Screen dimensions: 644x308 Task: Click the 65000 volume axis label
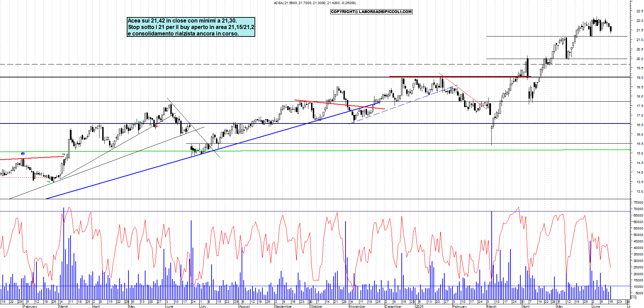[x=638, y=216]
